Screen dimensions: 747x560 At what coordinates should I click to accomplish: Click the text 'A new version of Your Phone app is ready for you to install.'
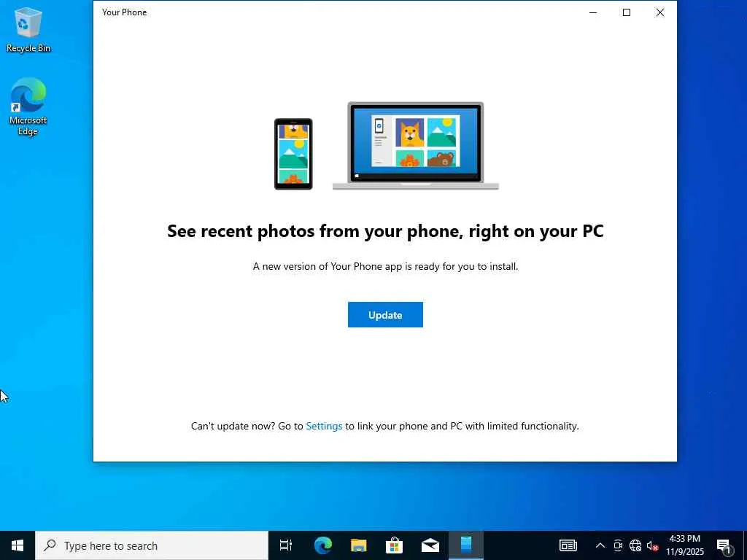(385, 266)
